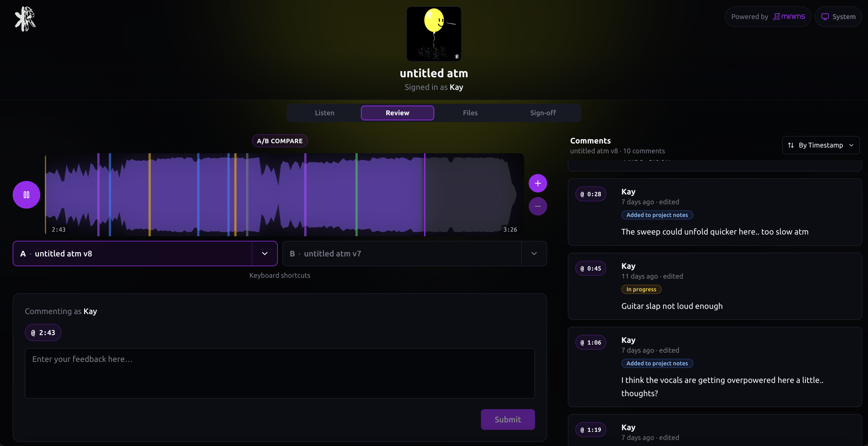Pause playback with the purple pause button
This screenshot has width=868, height=446.
[x=26, y=195]
